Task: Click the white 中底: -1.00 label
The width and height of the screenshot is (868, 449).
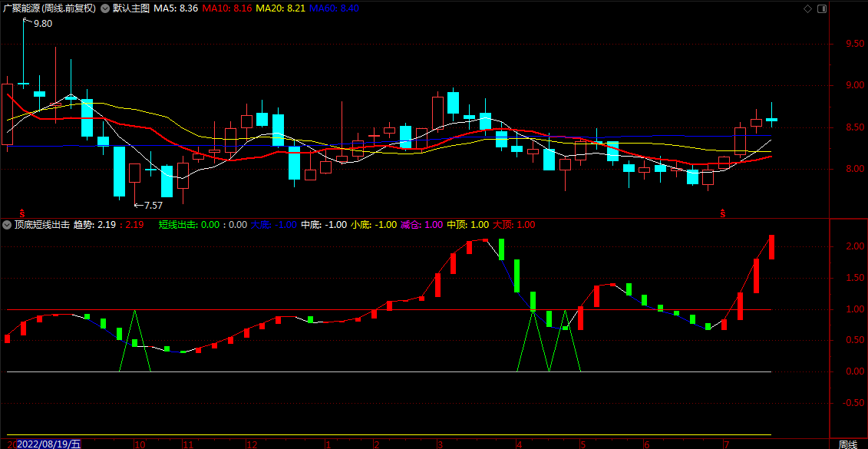Action: coord(324,225)
